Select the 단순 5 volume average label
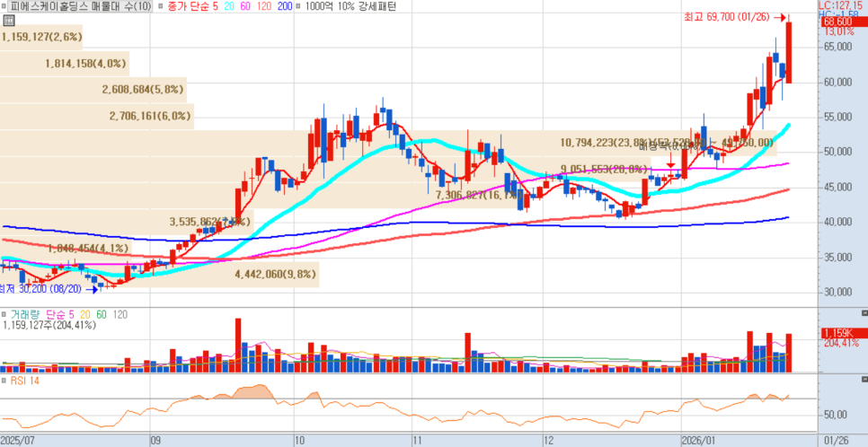 pos(58,315)
